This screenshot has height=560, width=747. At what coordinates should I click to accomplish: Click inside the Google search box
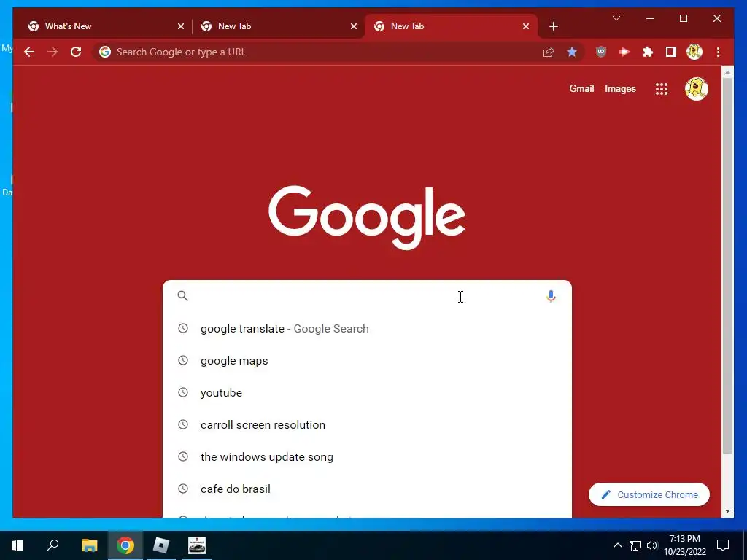tap(367, 296)
